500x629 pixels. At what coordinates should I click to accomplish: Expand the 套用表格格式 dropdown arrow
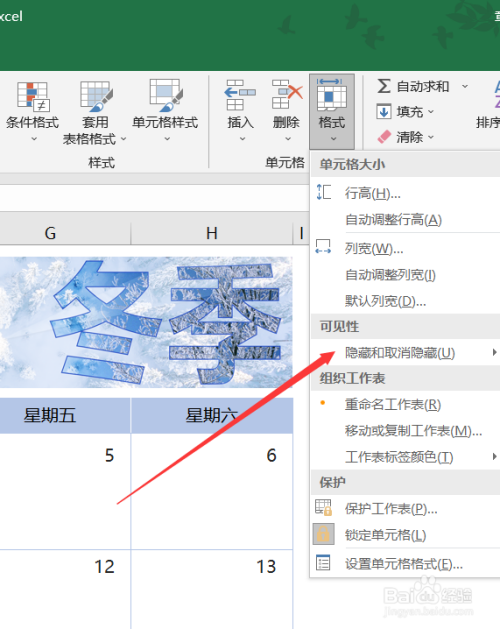(x=124, y=139)
